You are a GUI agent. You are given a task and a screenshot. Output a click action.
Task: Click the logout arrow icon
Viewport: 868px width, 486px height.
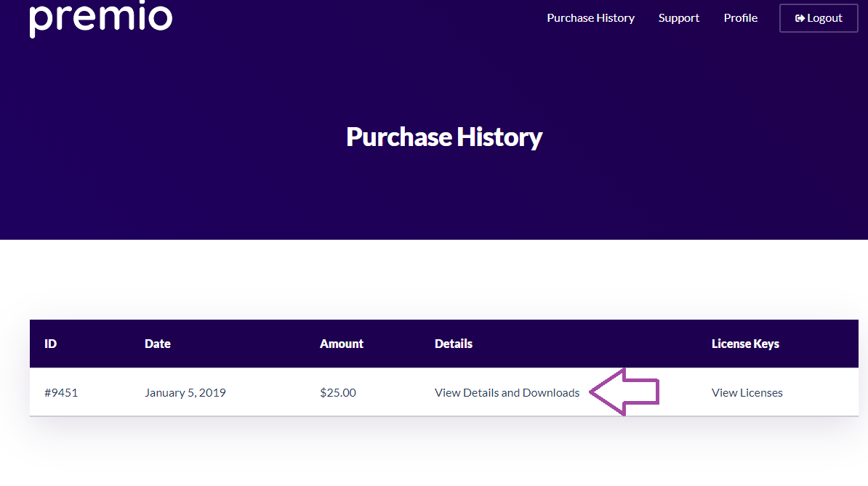(800, 18)
